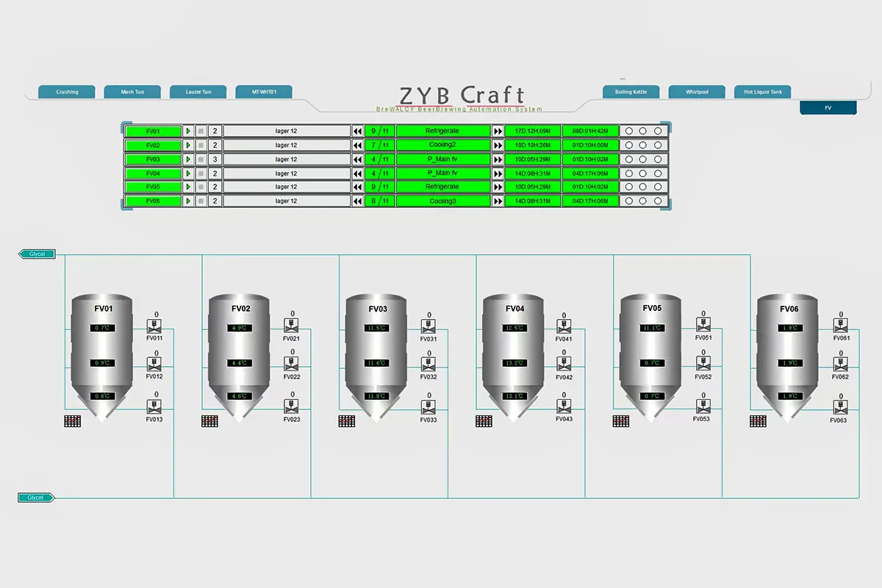Viewport: 882px width, 588px height.
Task: Open glycol valve FV013
Action: [x=154, y=407]
